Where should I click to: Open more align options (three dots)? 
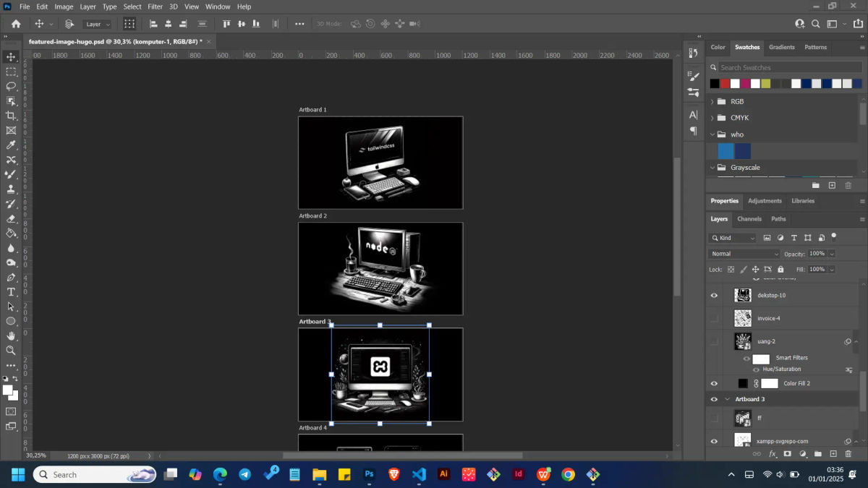tap(299, 24)
